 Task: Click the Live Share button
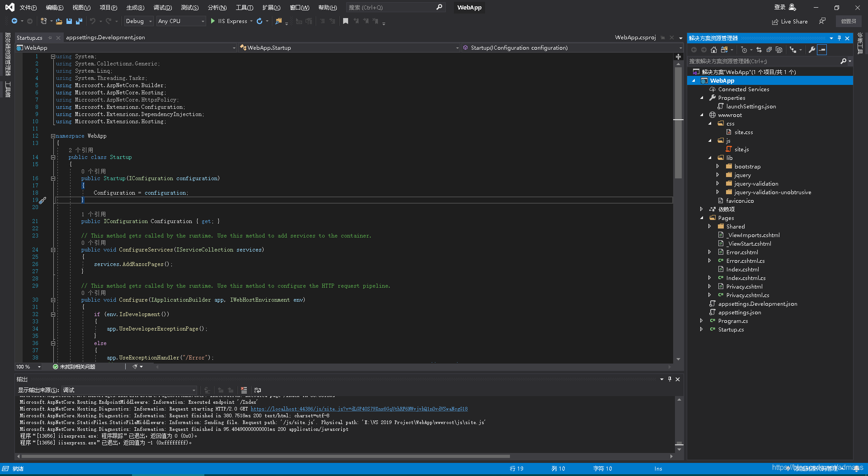pyautogui.click(x=789, y=21)
